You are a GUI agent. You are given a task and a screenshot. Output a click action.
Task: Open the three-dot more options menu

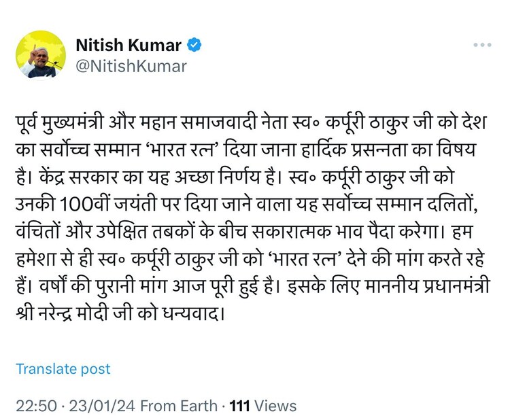coord(481,46)
